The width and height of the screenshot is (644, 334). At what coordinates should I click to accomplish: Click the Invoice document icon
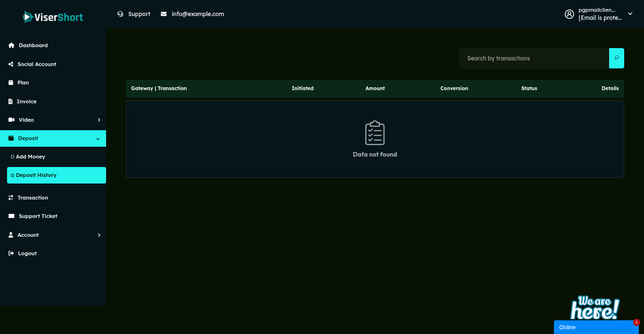click(11, 101)
